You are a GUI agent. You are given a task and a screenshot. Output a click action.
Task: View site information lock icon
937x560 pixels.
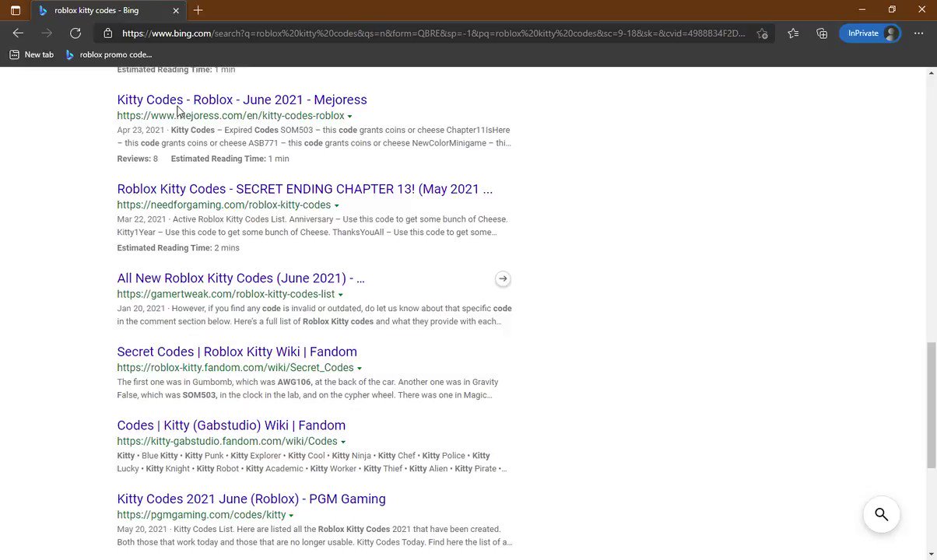tap(108, 33)
